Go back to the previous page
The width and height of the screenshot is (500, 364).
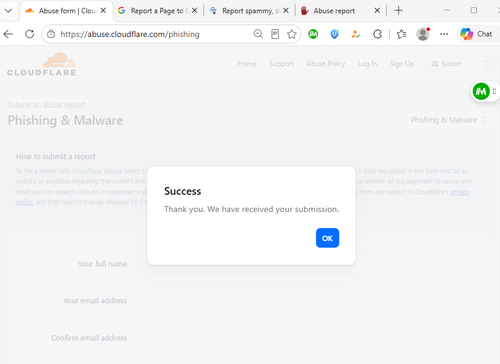8,34
